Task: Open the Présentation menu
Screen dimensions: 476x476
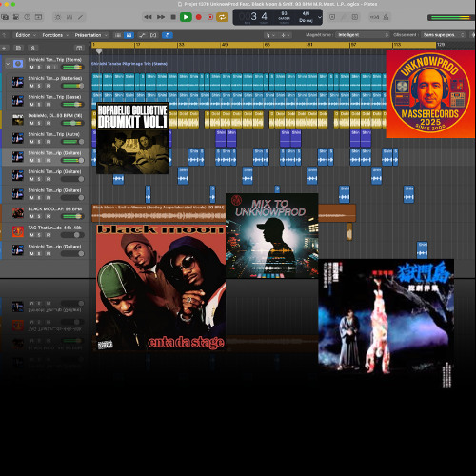Action: click(x=90, y=35)
